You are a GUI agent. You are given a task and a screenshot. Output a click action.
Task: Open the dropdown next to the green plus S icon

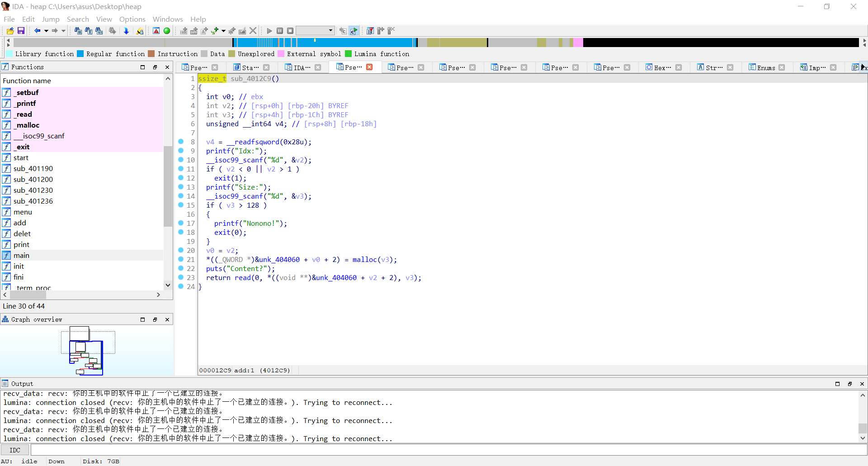pos(223,31)
